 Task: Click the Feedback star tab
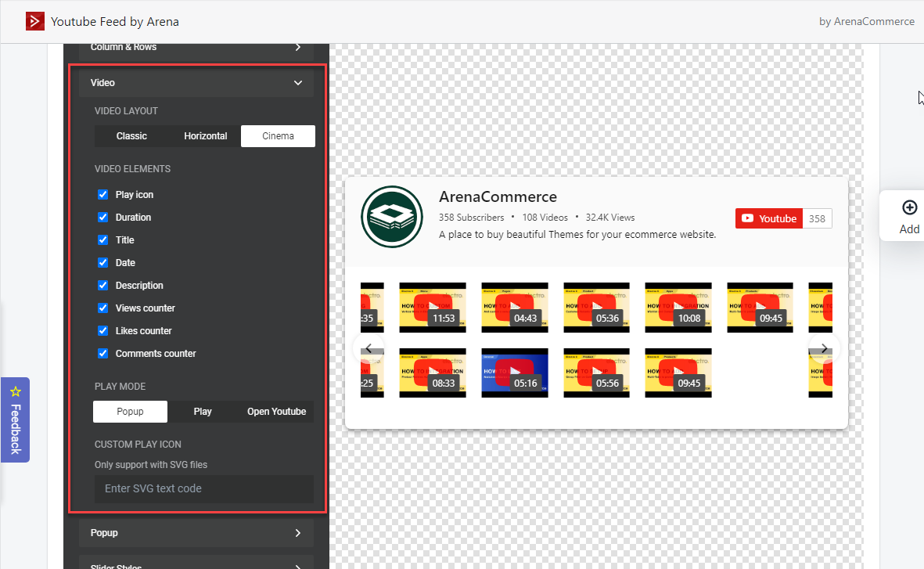coord(16,420)
